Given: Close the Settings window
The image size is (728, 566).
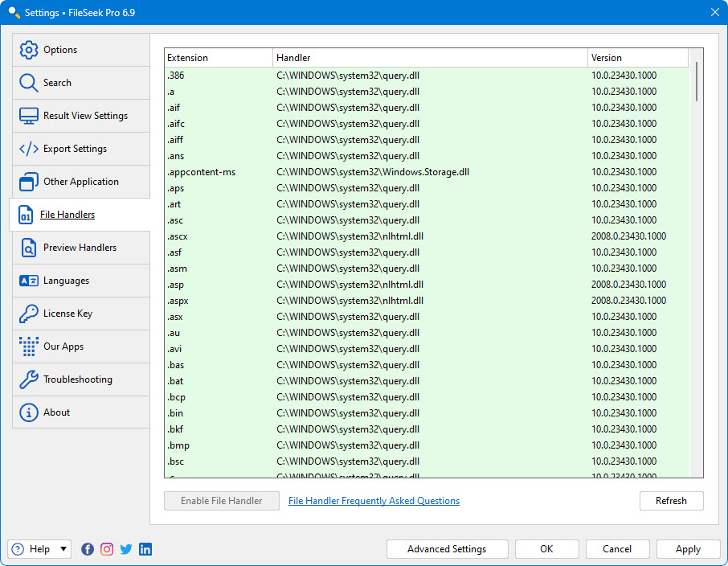Looking at the screenshot, I should click(715, 13).
